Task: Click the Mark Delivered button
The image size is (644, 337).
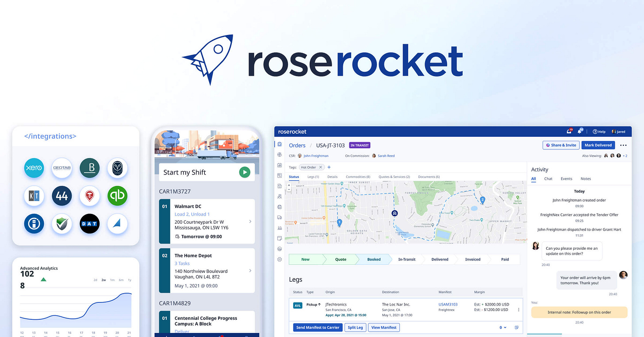Action: pyautogui.click(x=598, y=145)
